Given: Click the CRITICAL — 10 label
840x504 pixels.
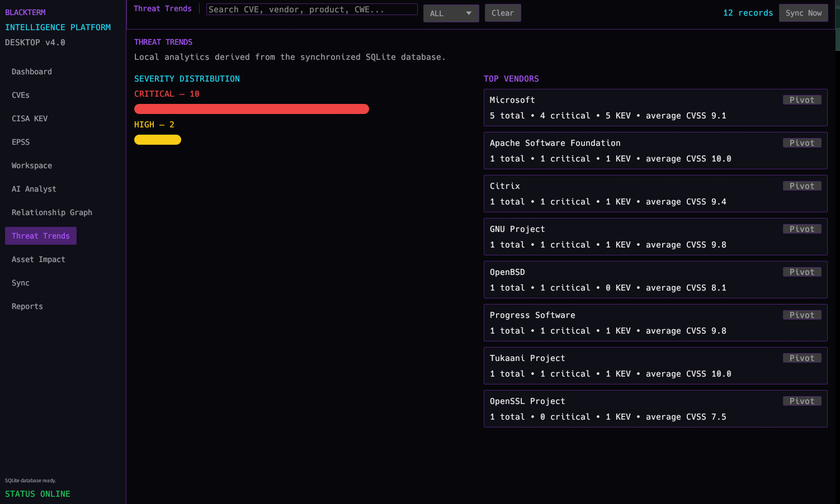Looking at the screenshot, I should tap(167, 94).
